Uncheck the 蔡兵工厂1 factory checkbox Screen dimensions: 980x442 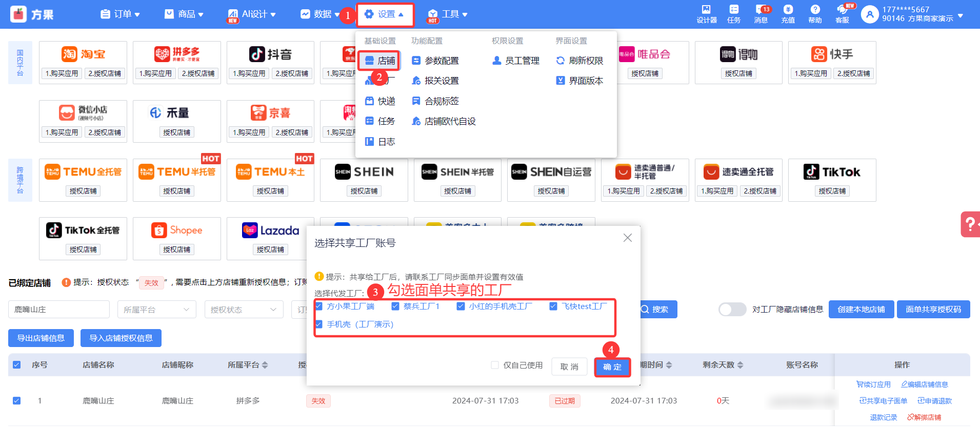[395, 306]
